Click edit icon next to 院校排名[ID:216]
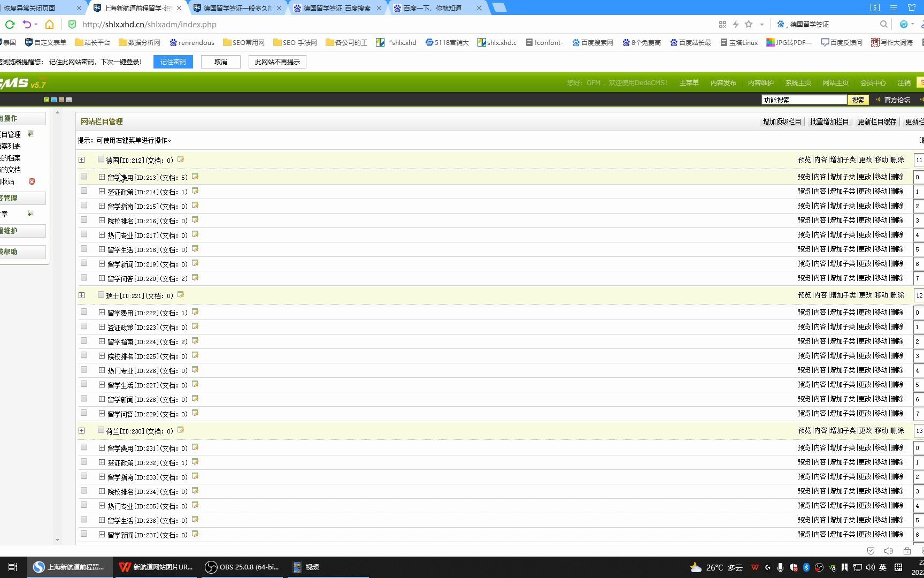 point(195,220)
